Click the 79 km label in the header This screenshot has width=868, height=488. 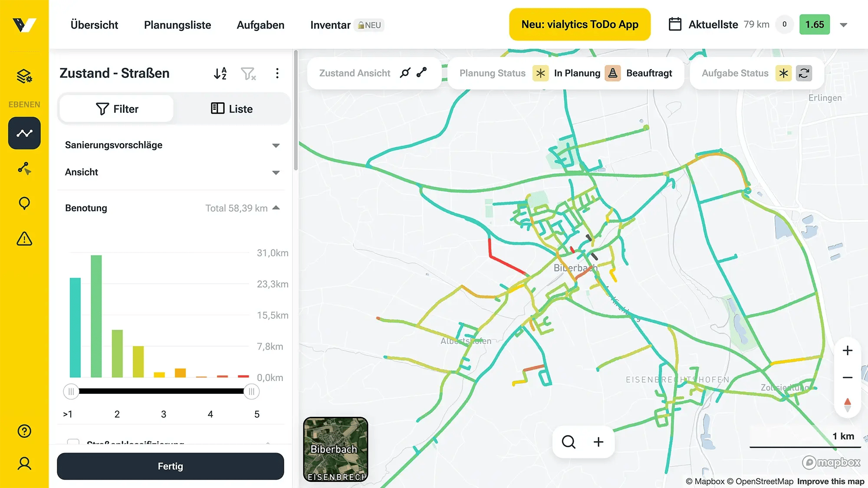click(756, 24)
